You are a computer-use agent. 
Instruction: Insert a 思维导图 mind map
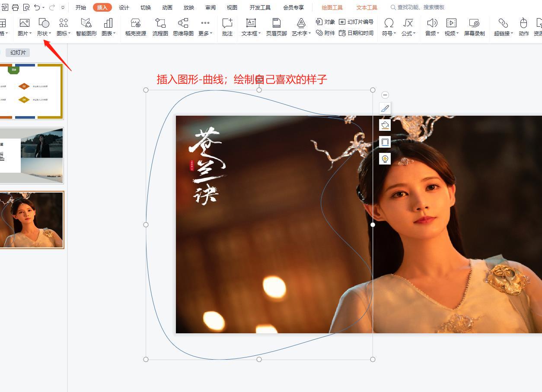pos(183,27)
